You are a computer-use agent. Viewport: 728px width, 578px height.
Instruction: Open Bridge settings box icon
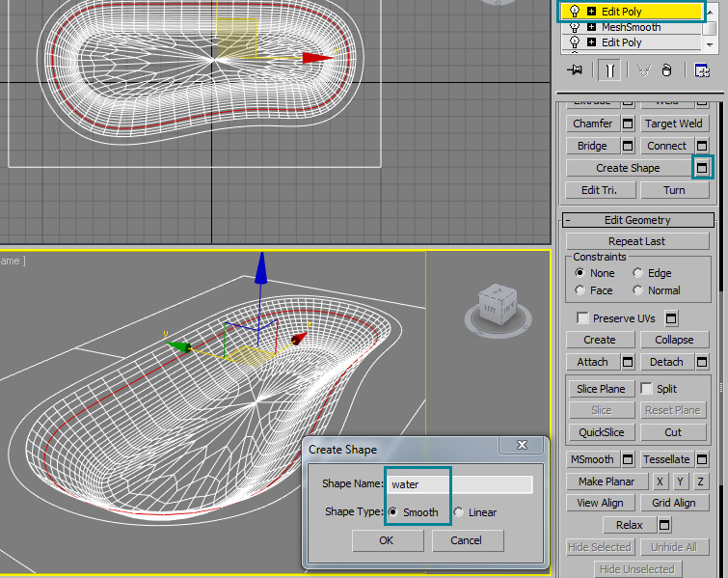tap(627, 146)
